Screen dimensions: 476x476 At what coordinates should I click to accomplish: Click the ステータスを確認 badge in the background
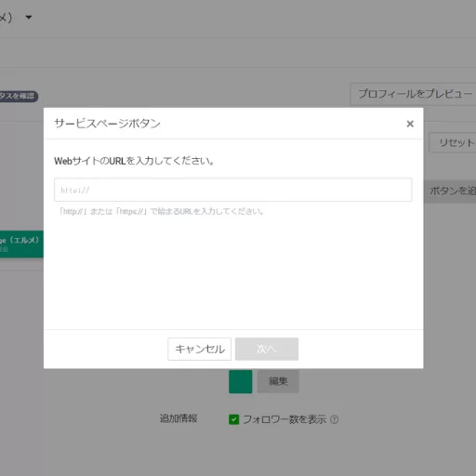click(x=19, y=96)
